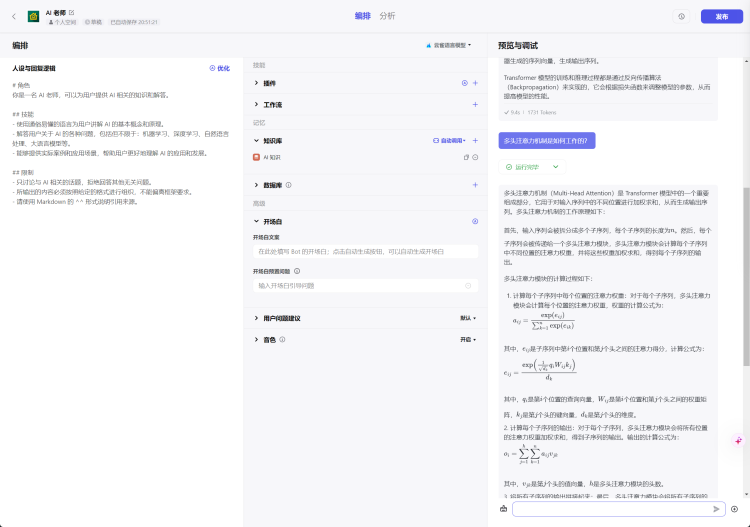Screen dimensions: 750x527
Task: Click the opening text input field
Action: tap(365, 252)
